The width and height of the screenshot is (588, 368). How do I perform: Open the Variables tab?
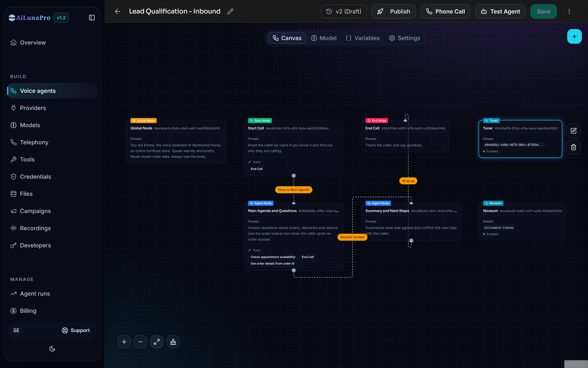(x=363, y=38)
